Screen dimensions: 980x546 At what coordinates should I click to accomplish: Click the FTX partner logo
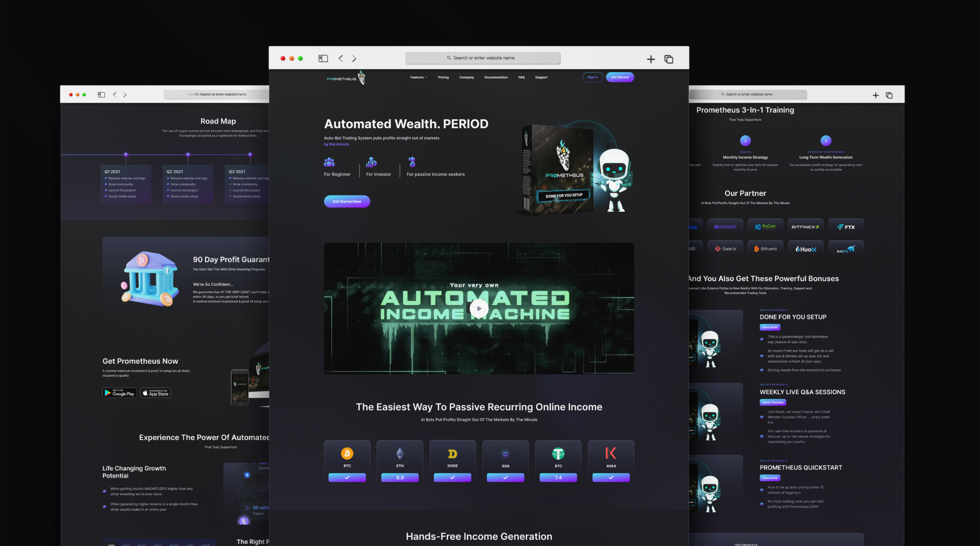coord(846,227)
